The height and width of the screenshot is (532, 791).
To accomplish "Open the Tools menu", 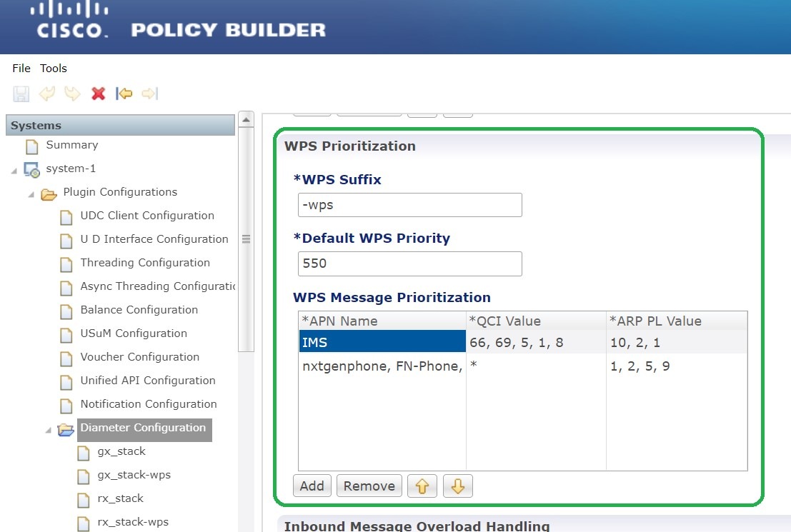I will click(x=54, y=68).
